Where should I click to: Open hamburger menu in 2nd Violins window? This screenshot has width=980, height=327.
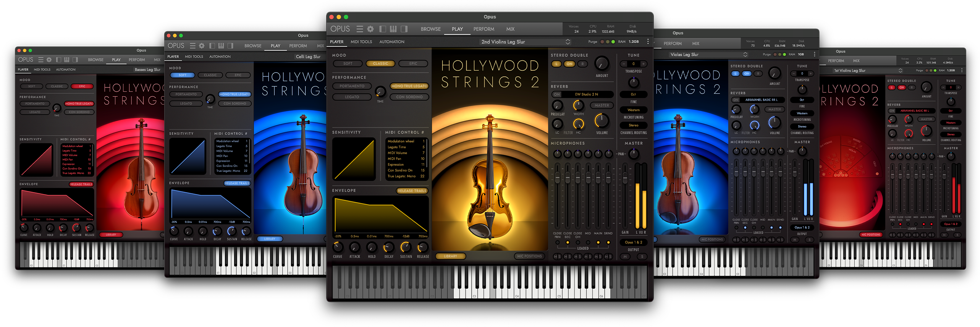point(359,29)
